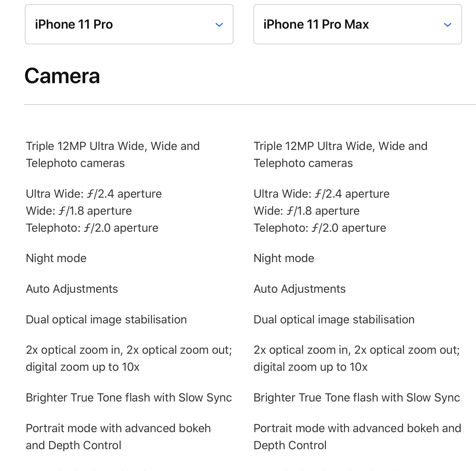Click the Triple 12MP cameras text for iPhone 11 Pro
This screenshot has width=476, height=471.
point(113,154)
